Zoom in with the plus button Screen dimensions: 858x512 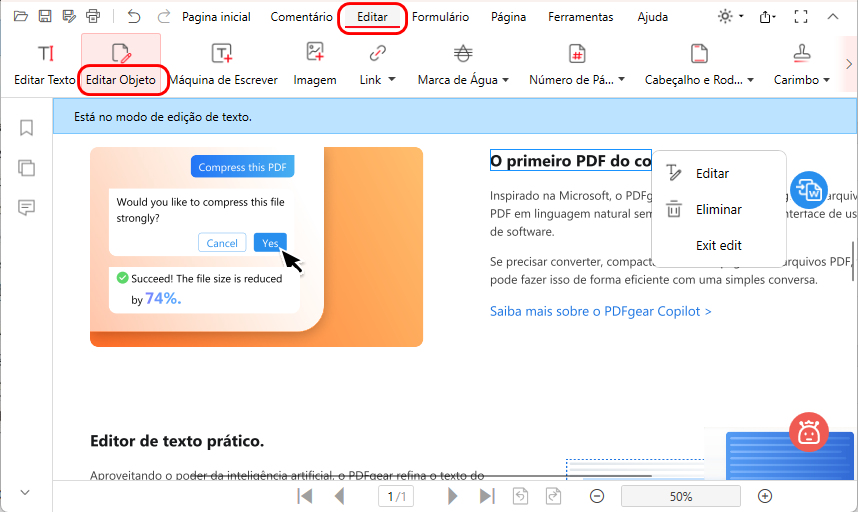(x=765, y=496)
